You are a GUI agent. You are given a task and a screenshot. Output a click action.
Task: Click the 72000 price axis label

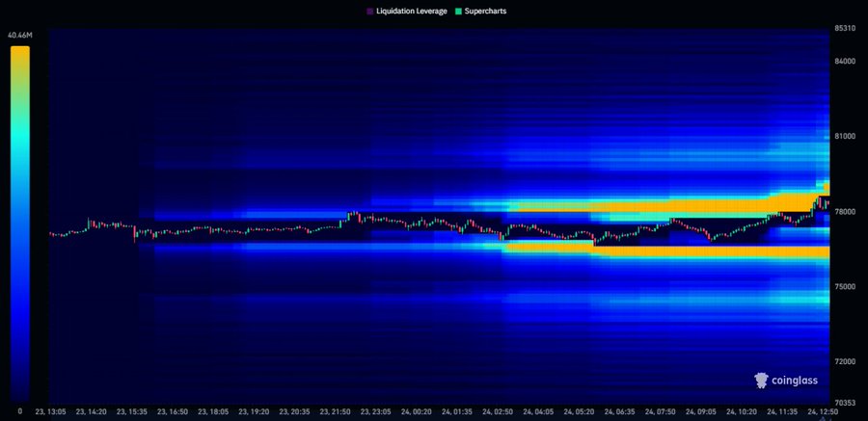pyautogui.click(x=844, y=362)
